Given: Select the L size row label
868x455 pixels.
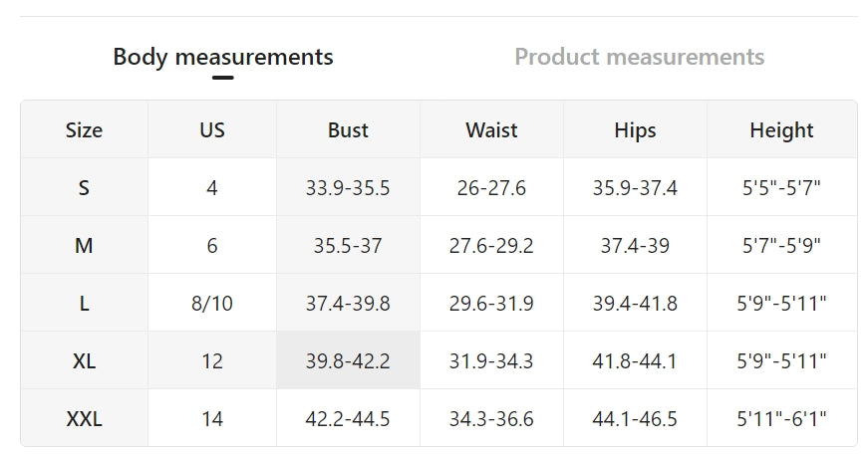Looking at the screenshot, I should coord(84,304).
